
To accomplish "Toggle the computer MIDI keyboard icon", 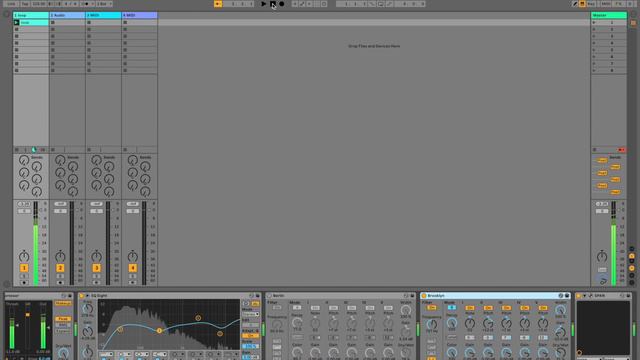I will (x=582, y=4).
